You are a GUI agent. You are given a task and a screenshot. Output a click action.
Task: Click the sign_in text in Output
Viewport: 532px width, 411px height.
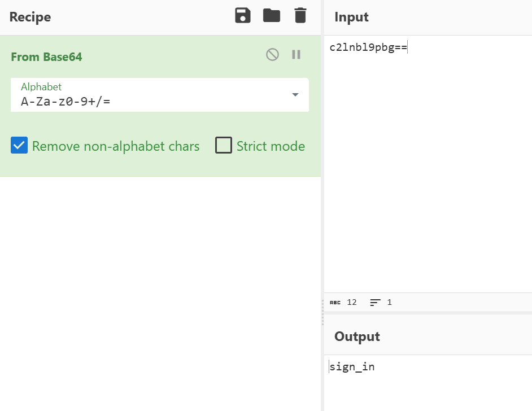pyautogui.click(x=352, y=368)
